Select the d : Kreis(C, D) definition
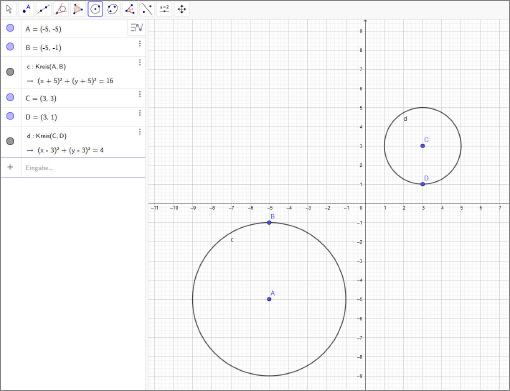 tap(47, 136)
